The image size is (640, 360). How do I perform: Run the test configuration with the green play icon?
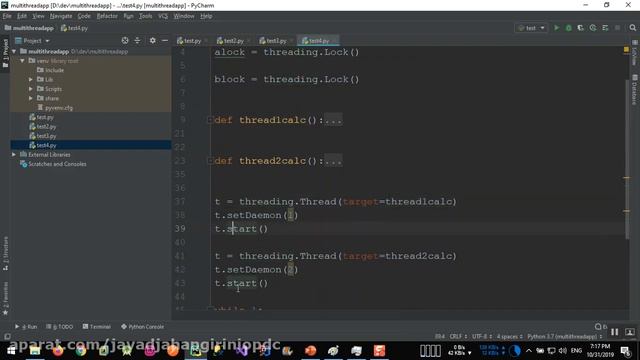(556, 28)
